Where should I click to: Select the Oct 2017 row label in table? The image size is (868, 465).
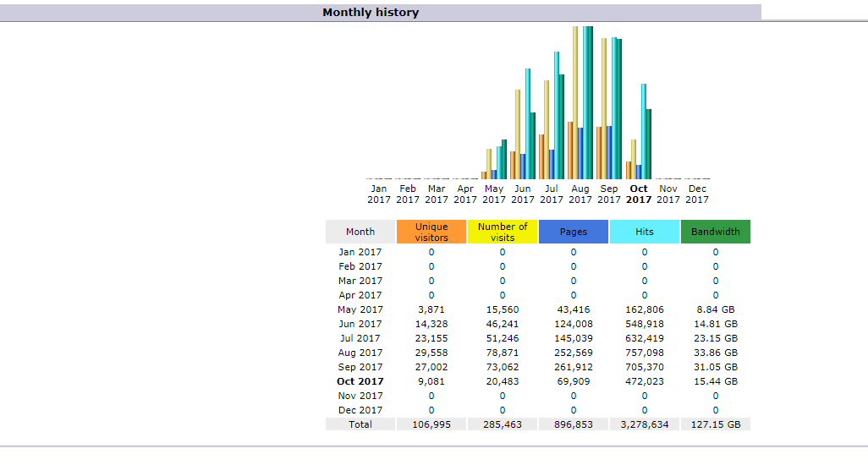(x=360, y=381)
